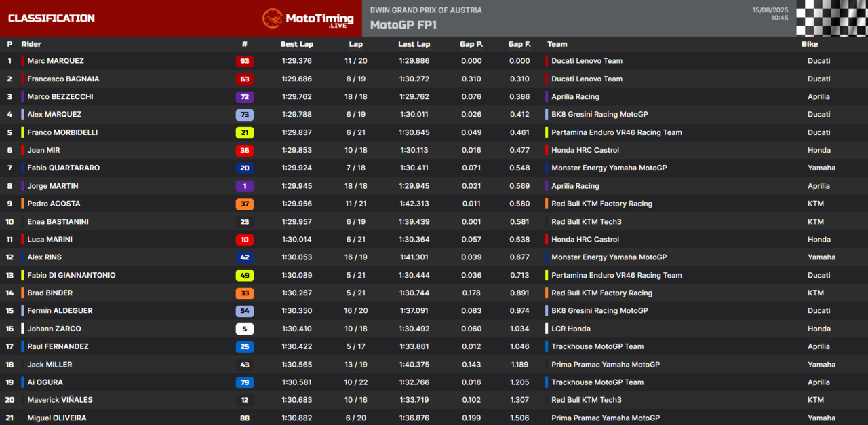Click Raul Fernandez's Trackhouse MotoGP Team
868x425 pixels.
(x=597, y=347)
